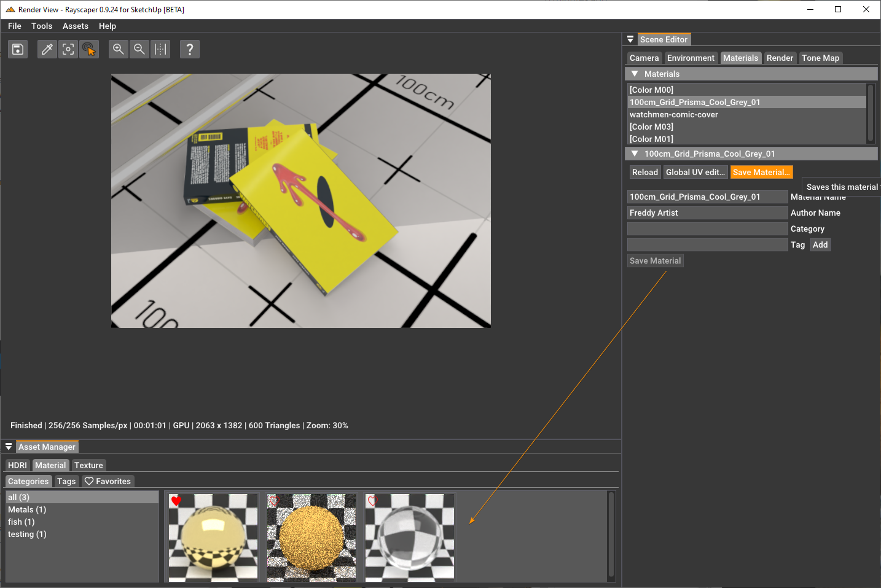Click the Material Name input field
The width and height of the screenshot is (881, 588).
pyautogui.click(x=707, y=197)
